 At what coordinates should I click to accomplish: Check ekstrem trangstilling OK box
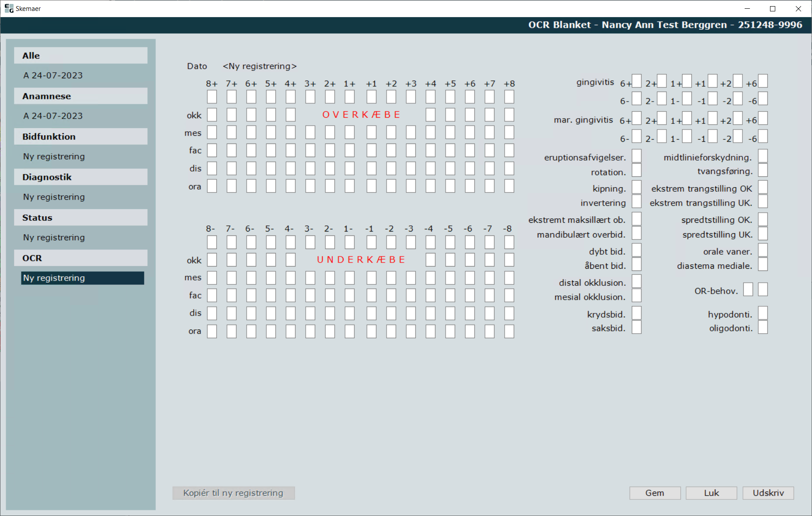click(x=763, y=187)
